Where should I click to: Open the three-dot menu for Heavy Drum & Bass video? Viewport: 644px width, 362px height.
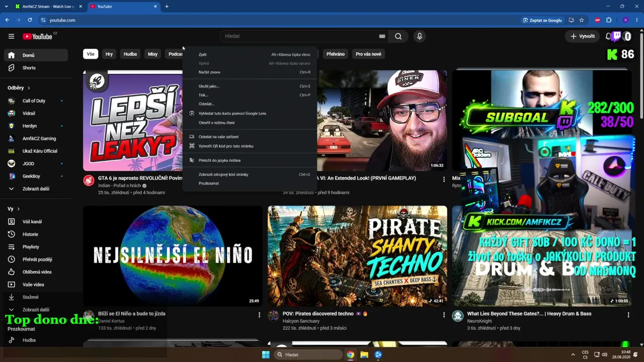[x=628, y=315]
